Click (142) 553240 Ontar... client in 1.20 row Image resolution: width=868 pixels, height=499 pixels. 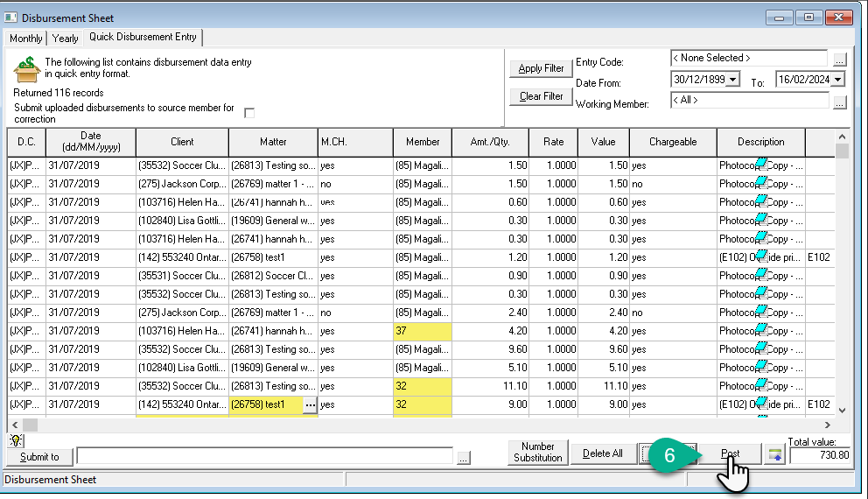click(x=182, y=257)
